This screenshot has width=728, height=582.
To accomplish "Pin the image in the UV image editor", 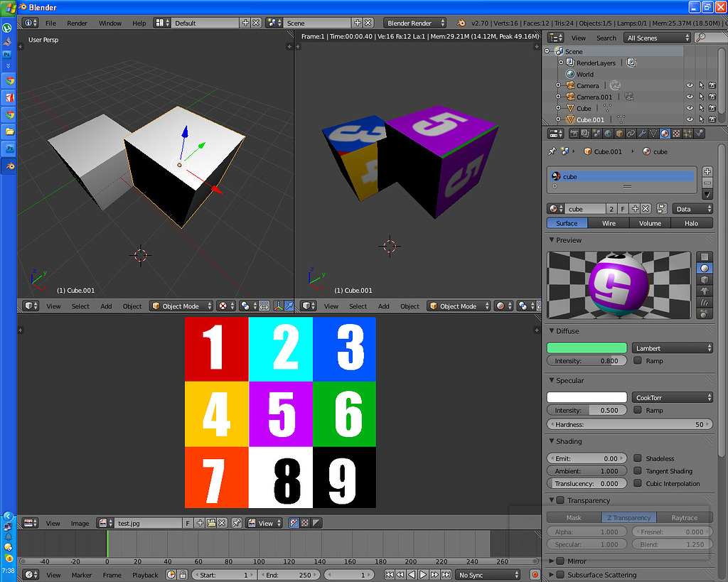I will pos(236,523).
